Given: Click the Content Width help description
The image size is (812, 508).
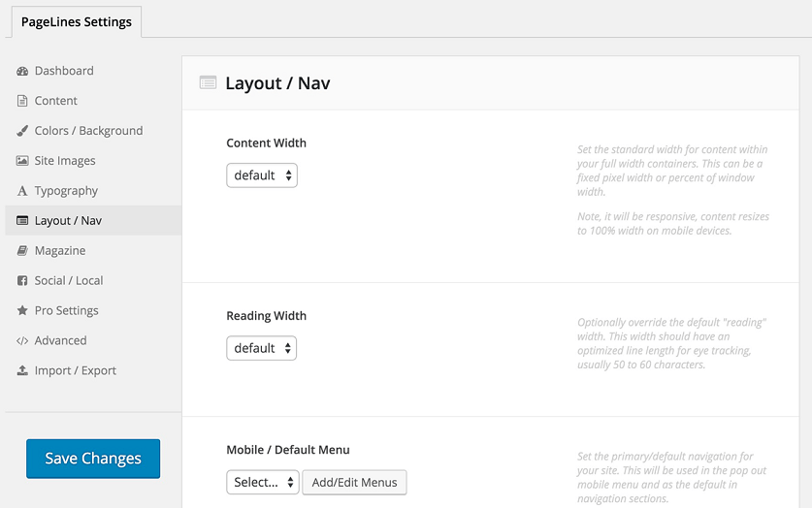Looking at the screenshot, I should (x=672, y=171).
